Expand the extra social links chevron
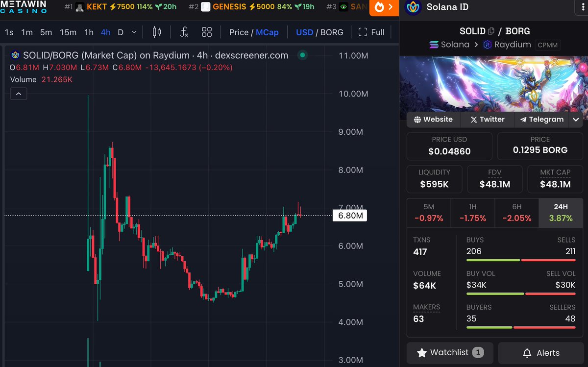 pos(576,119)
